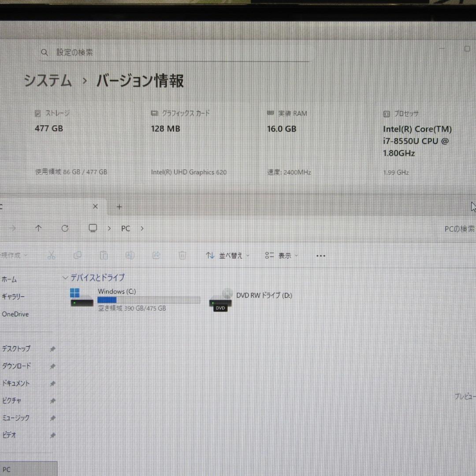Select the Copy icon in the toolbar
This screenshot has width=476, height=476.
[x=78, y=255]
